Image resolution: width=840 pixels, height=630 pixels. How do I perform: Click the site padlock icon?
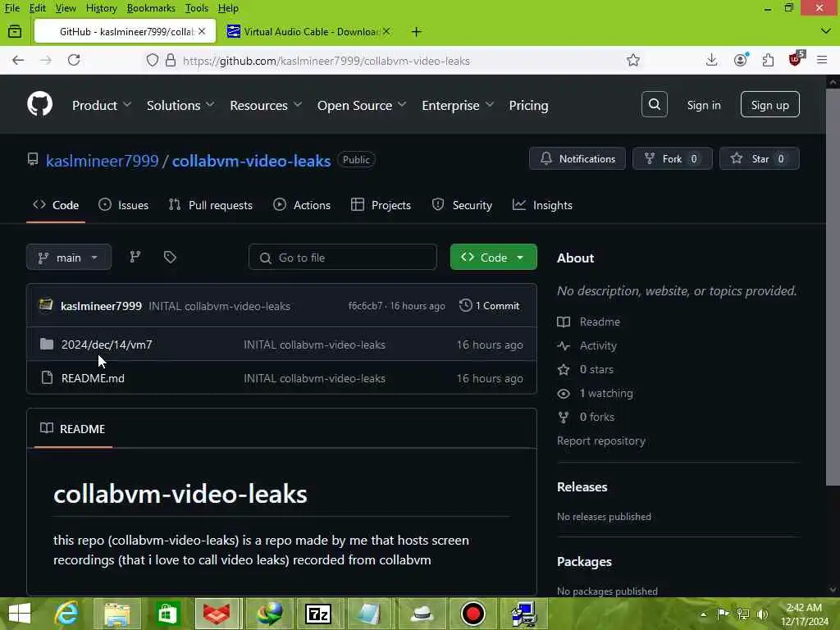[171, 60]
